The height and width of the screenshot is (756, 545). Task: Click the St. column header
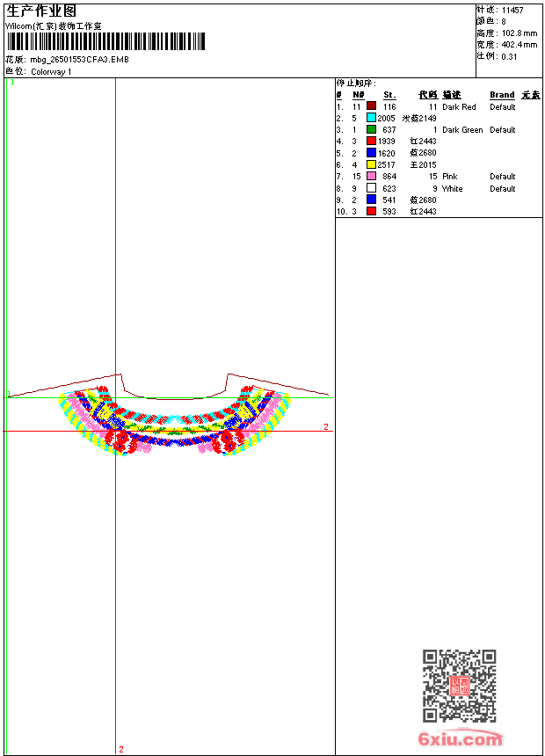point(389,95)
